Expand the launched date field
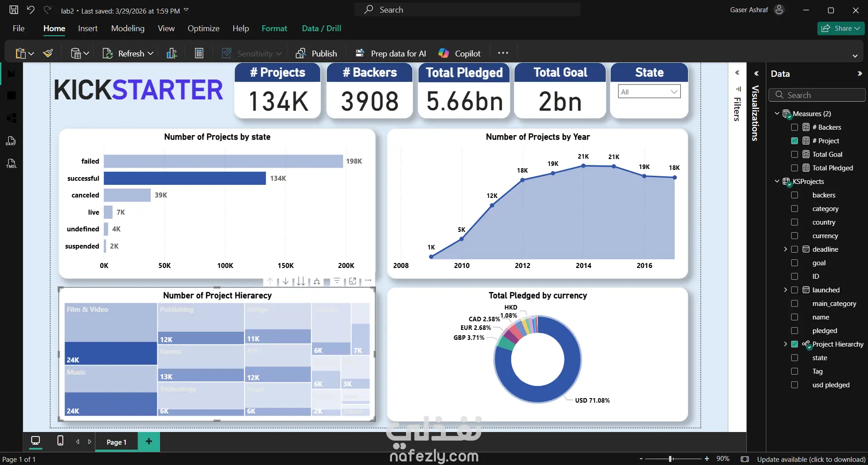Screen dimensions: 868x465 coord(785,290)
